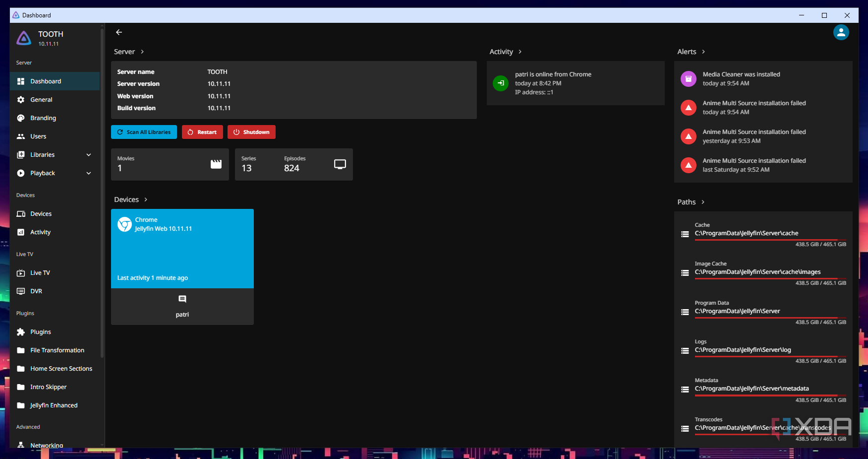Click the message icon above patri
The height and width of the screenshot is (459, 868).
[x=182, y=299]
